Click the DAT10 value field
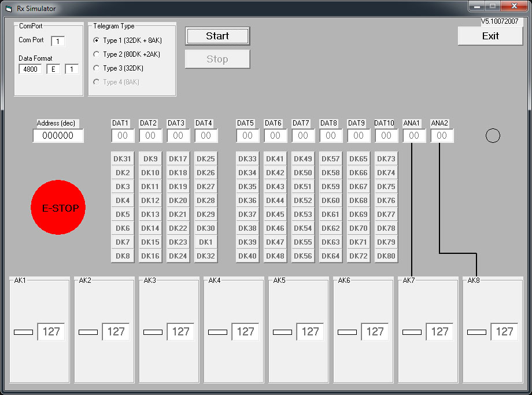The height and width of the screenshot is (395, 532). click(x=386, y=136)
